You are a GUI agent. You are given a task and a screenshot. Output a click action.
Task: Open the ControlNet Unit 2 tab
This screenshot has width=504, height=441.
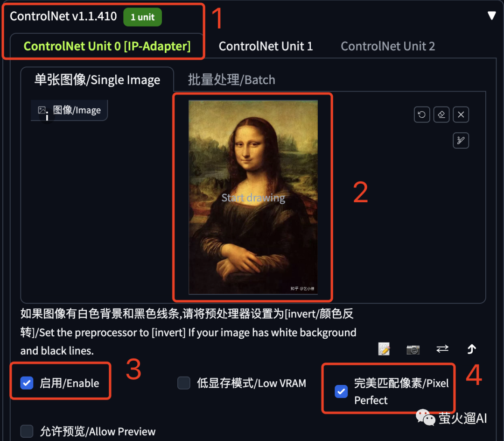(388, 46)
